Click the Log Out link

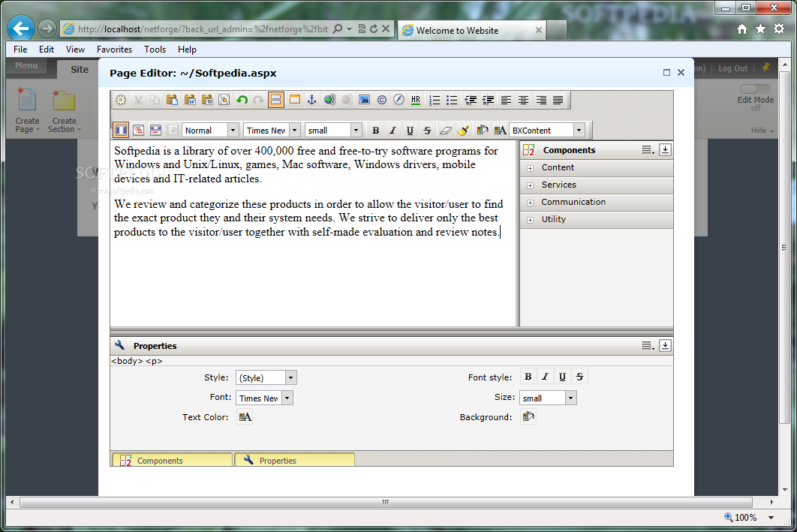tap(732, 68)
